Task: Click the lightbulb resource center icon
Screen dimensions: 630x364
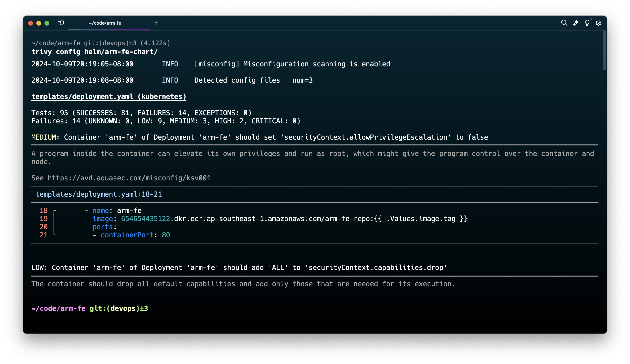Action: coord(587,23)
